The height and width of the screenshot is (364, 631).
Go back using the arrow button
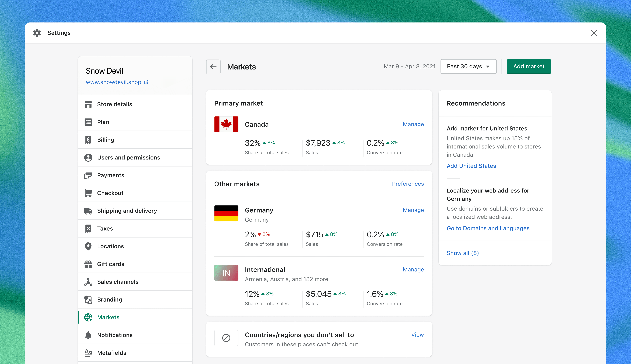tap(213, 67)
